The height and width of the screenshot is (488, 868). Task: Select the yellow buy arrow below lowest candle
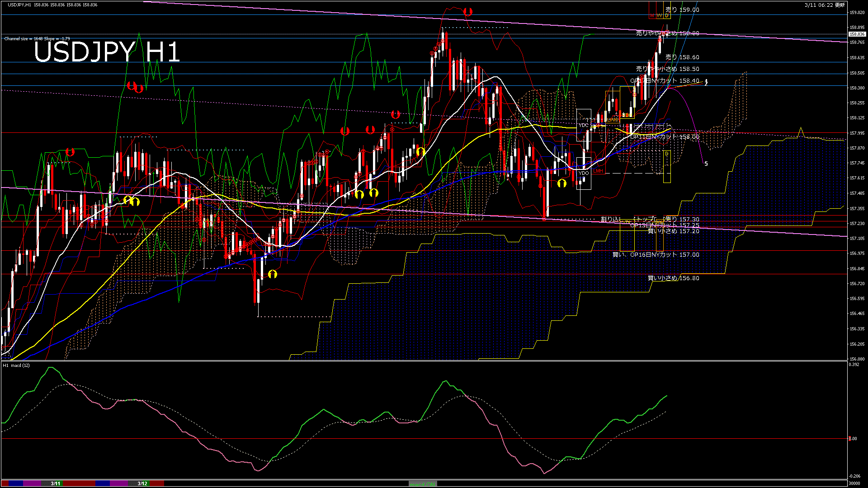click(x=272, y=274)
